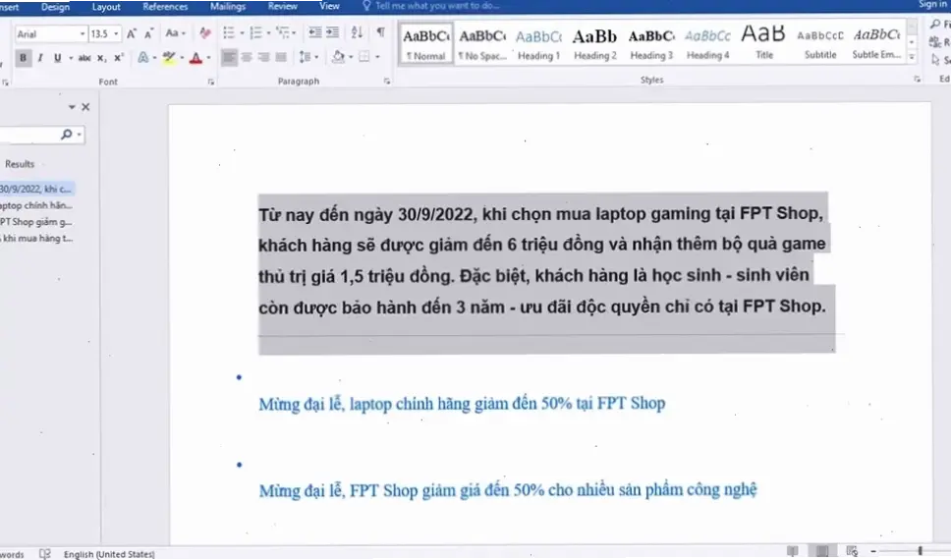Toggle Show/Hide paragraph marks
951x560 pixels.
380,32
